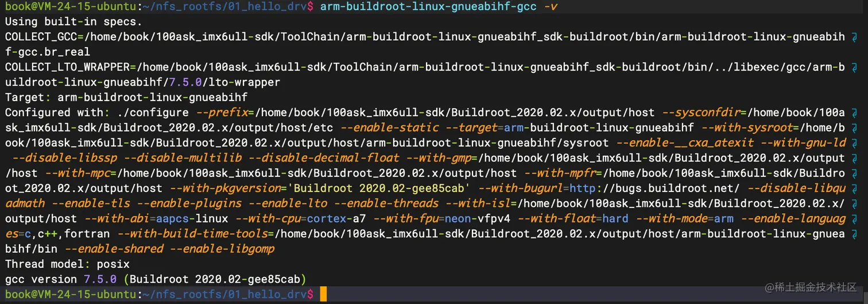The height and width of the screenshot is (304, 868).
Task: Click the '--disable-libssp' option
Action: 64,158
